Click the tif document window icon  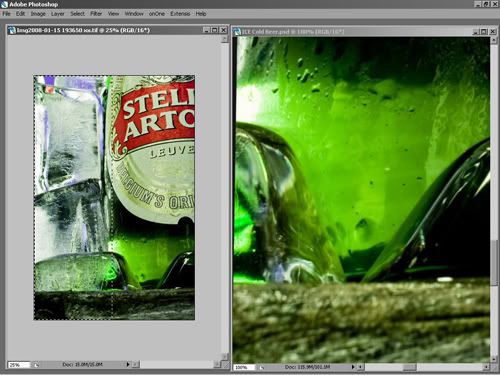coord(12,30)
